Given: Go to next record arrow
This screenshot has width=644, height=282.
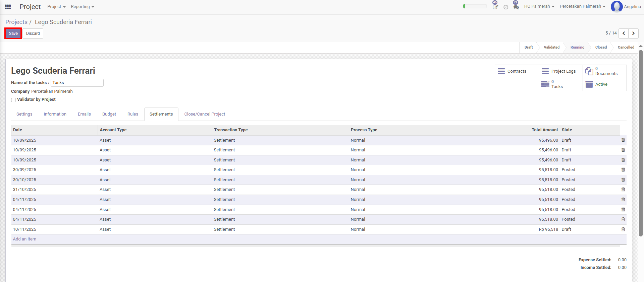Looking at the screenshot, I should (633, 33).
